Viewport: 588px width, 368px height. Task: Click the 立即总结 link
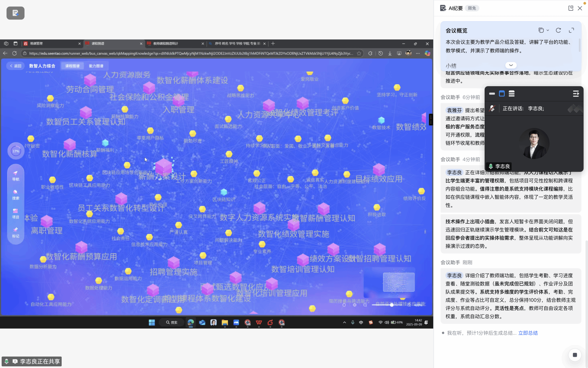528,333
